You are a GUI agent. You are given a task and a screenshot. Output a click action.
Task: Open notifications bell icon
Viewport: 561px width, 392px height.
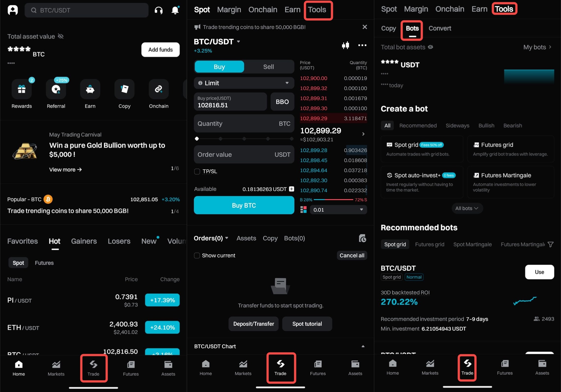click(175, 10)
